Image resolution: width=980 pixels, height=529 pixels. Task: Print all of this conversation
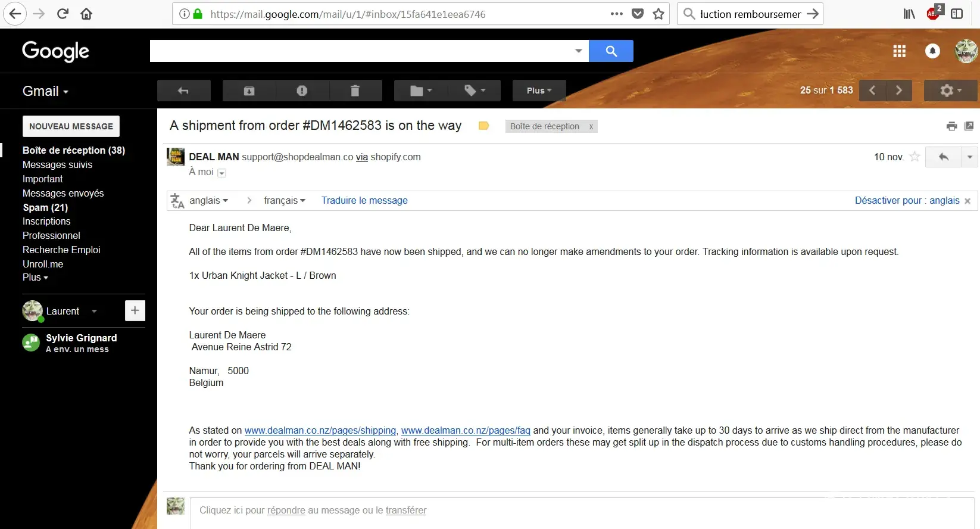[x=951, y=126]
